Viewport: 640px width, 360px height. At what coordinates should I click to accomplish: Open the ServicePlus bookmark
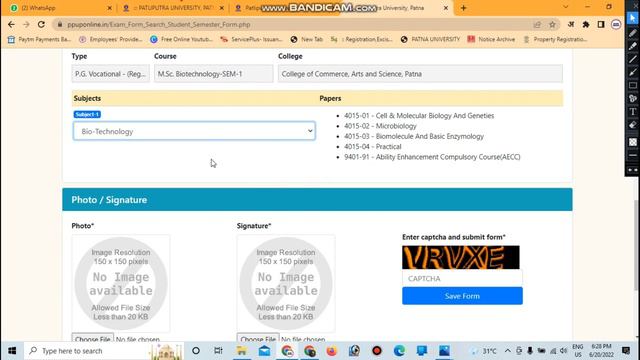251,39
